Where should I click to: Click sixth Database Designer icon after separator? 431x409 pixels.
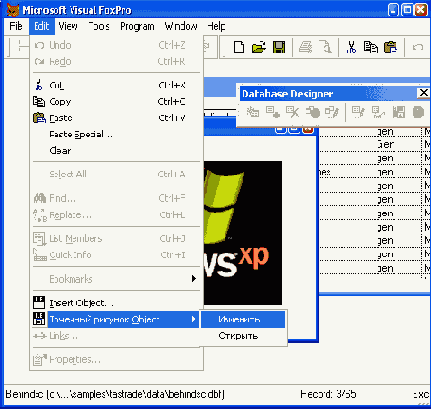tap(358, 112)
